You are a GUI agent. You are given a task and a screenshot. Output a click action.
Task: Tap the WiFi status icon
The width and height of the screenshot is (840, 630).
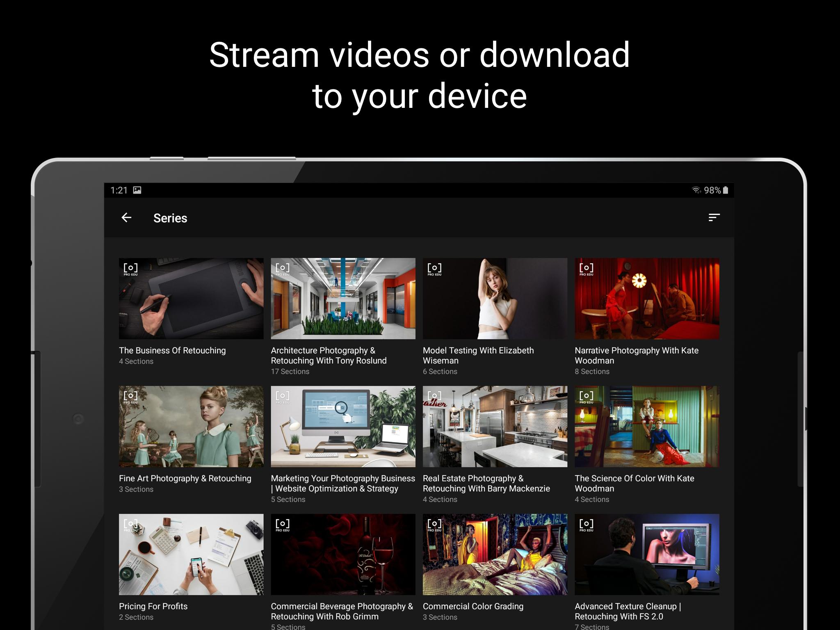coord(696,190)
